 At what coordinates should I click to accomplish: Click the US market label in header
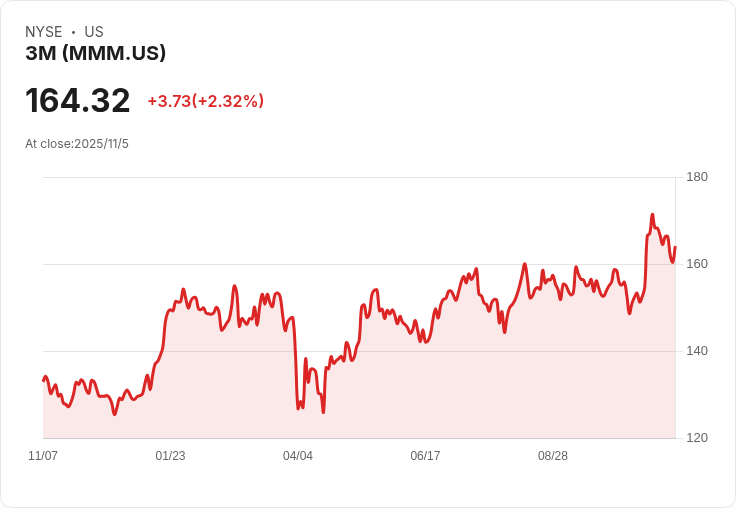point(94,32)
